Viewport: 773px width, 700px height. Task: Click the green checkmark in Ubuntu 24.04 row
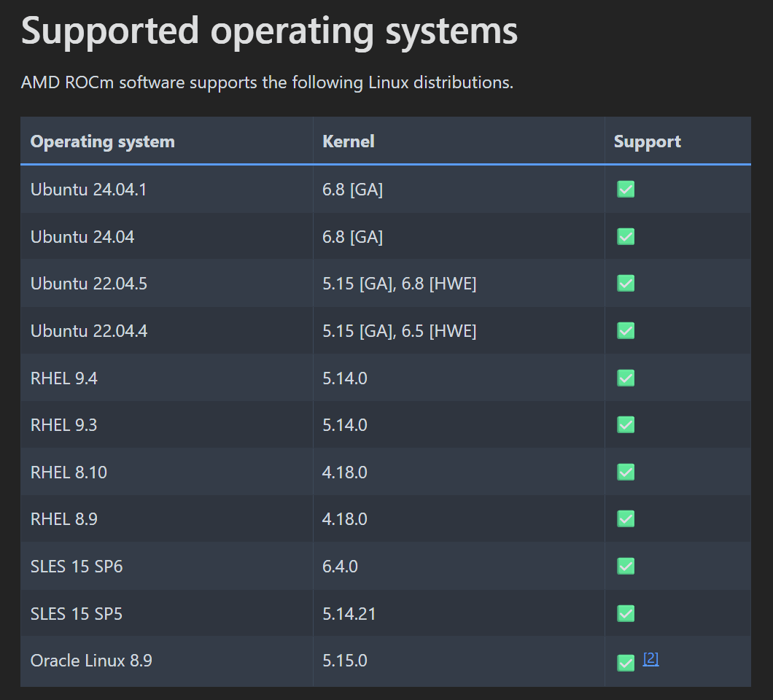coord(626,237)
